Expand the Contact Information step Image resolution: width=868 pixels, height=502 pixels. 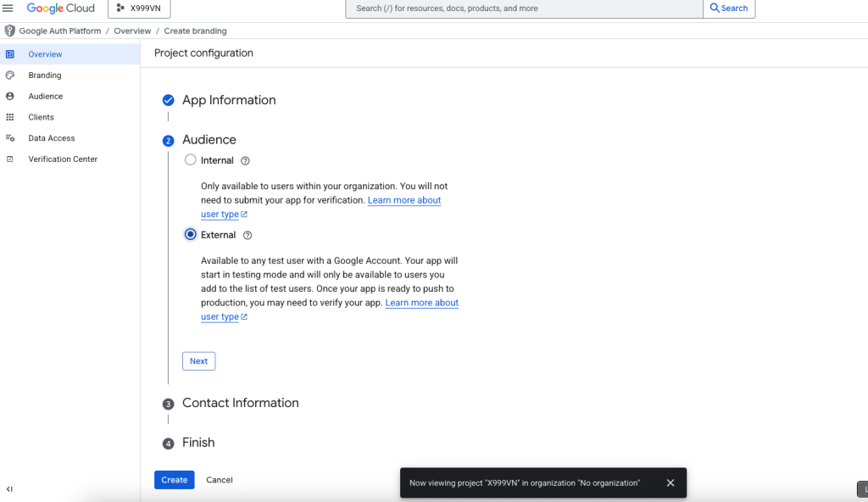tap(240, 403)
